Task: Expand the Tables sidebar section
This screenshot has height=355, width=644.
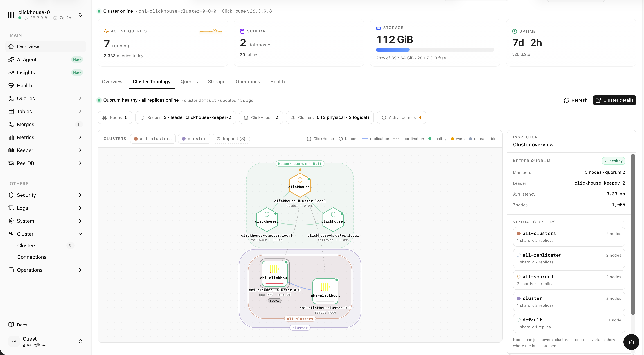Action: [80, 111]
